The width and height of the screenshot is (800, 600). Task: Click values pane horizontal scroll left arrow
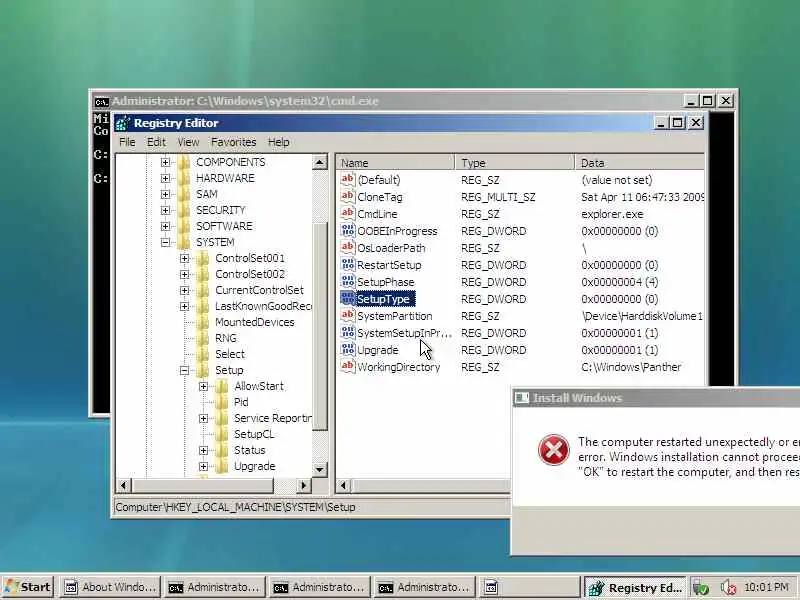tap(344, 485)
